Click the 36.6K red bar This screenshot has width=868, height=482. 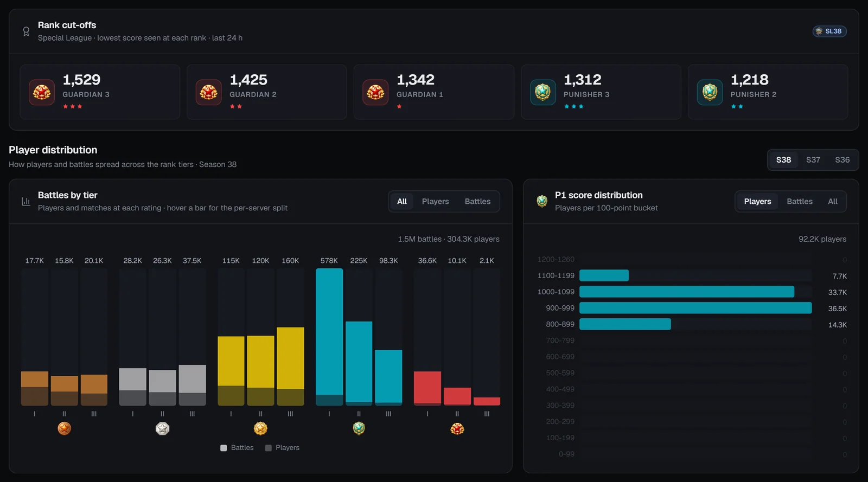[427, 388]
